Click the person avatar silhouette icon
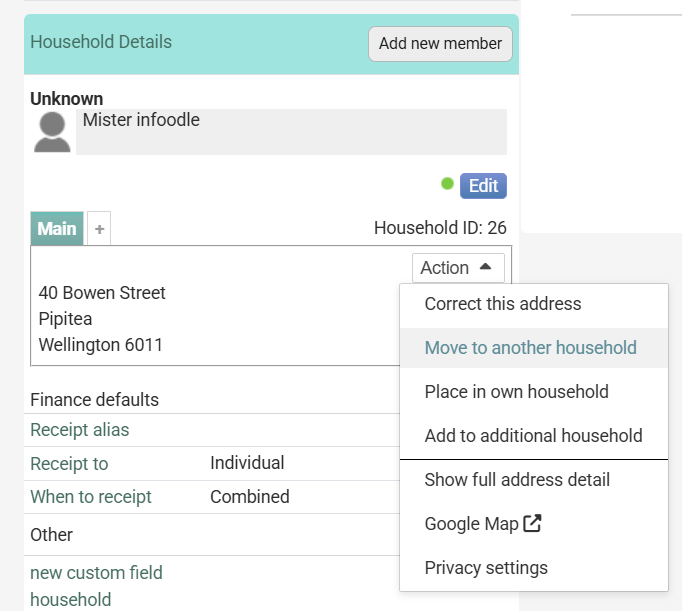Screen dimensions: 682x611 point(52,132)
